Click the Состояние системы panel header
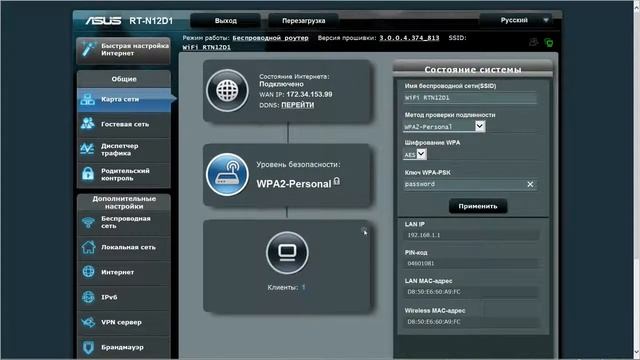 pyautogui.click(x=473, y=69)
